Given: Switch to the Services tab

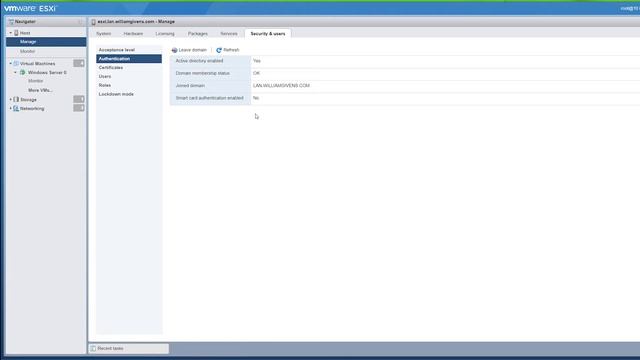Looking at the screenshot, I should pyautogui.click(x=229, y=33).
